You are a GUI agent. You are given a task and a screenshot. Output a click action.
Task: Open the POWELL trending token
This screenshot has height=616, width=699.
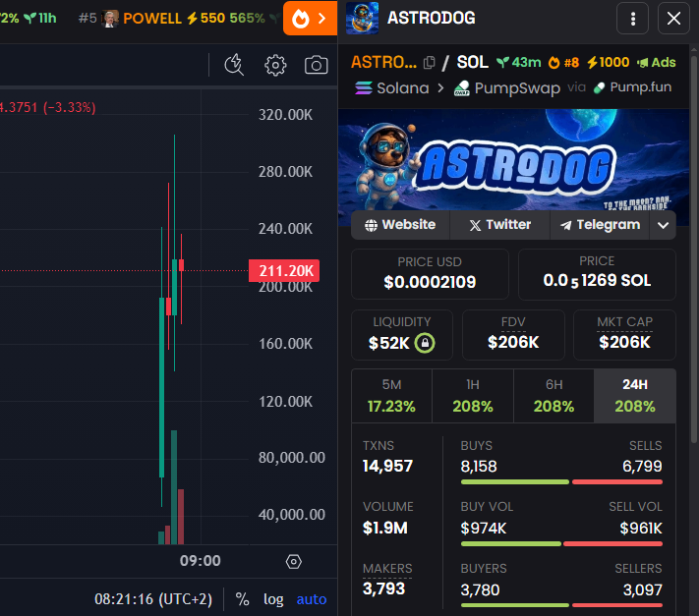pyautogui.click(x=152, y=19)
